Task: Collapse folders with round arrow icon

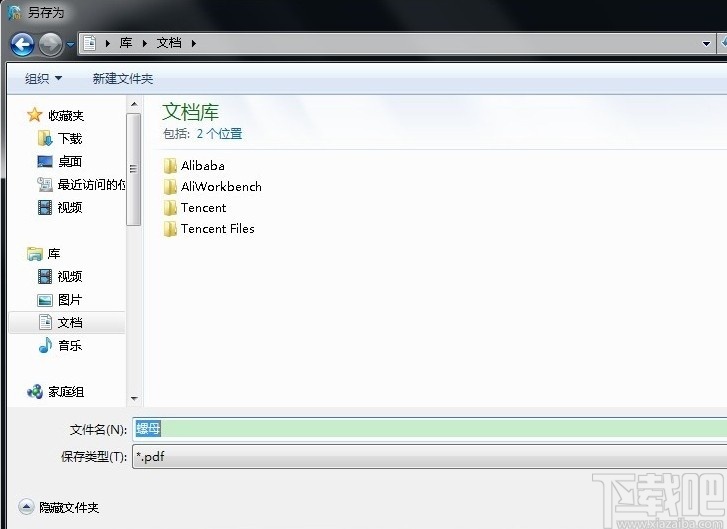Action: click(x=26, y=507)
